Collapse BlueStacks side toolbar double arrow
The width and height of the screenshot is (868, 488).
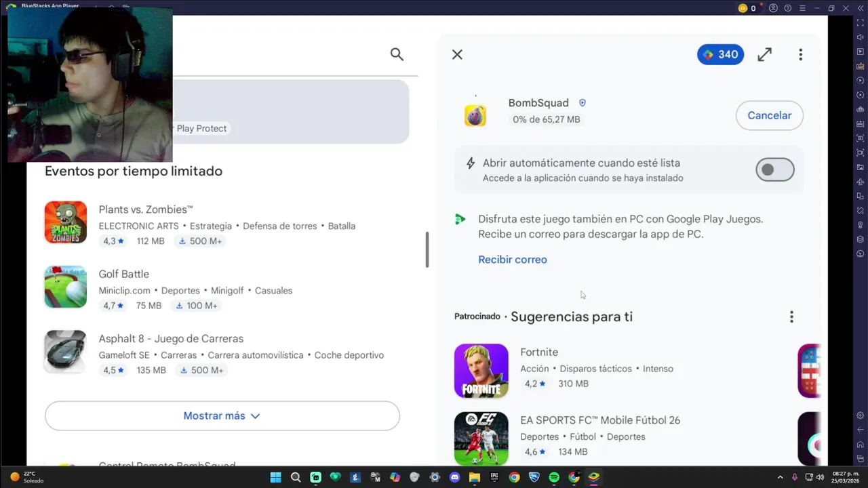click(860, 8)
